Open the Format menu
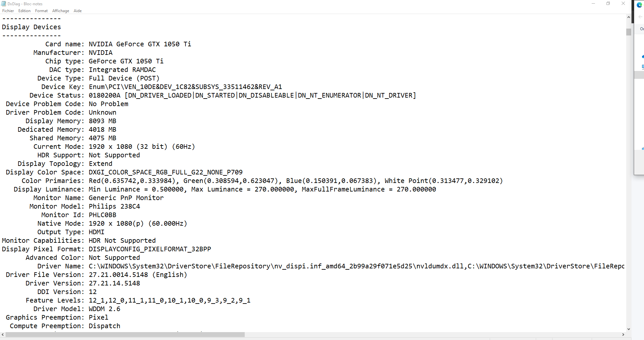 pyautogui.click(x=41, y=11)
